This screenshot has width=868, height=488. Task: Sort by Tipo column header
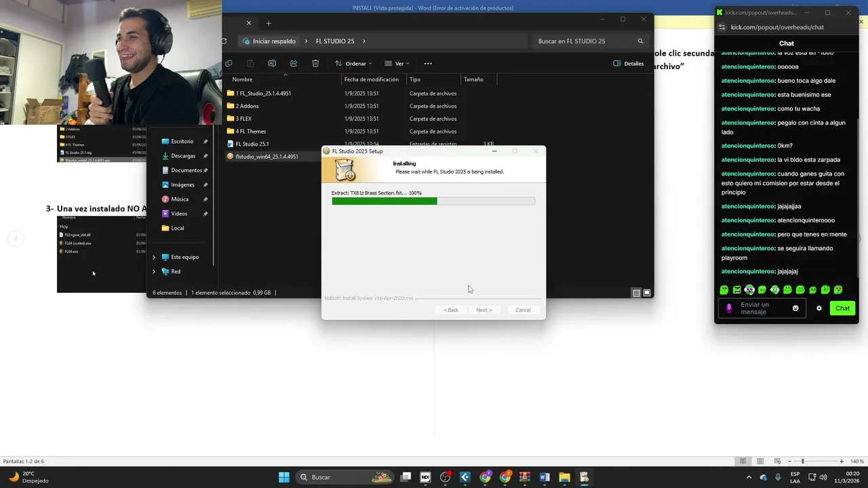pyautogui.click(x=415, y=79)
